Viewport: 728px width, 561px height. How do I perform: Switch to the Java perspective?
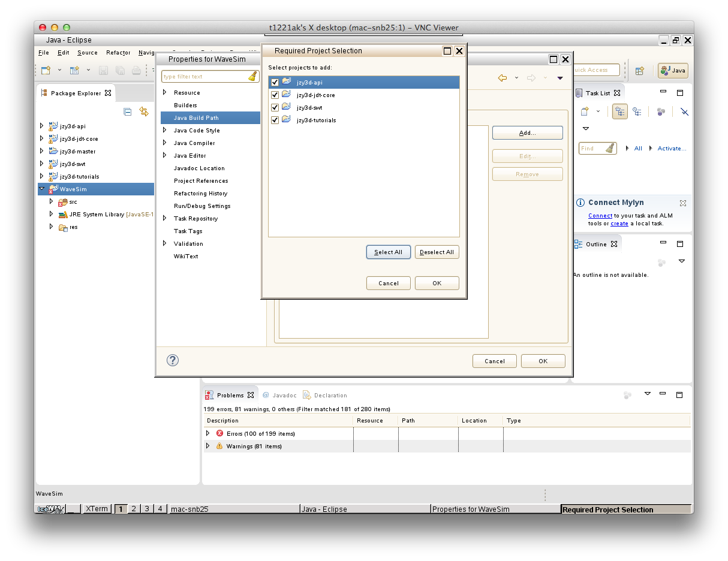click(x=673, y=70)
